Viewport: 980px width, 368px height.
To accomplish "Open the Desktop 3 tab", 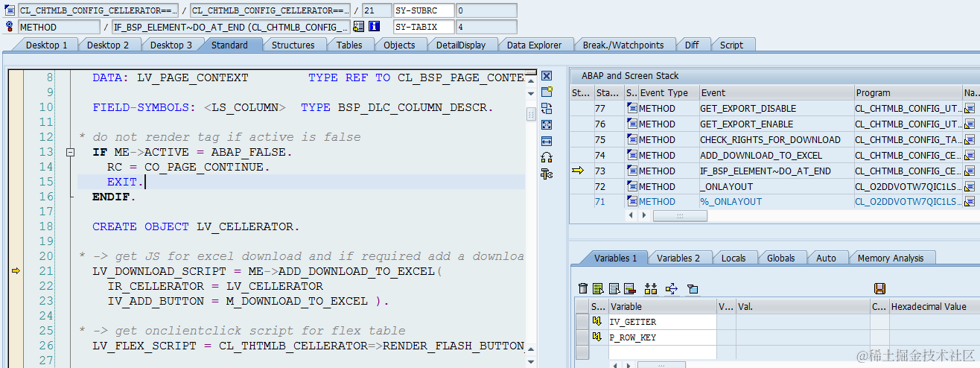I will pyautogui.click(x=171, y=45).
